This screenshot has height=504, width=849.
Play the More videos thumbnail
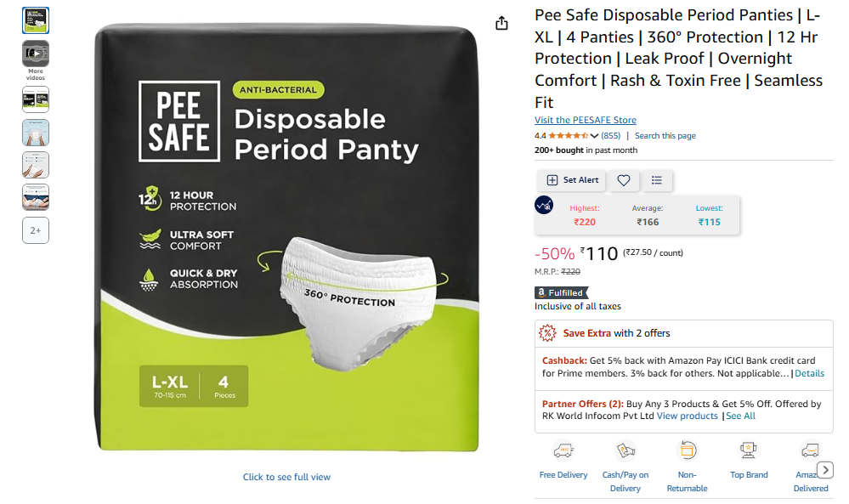[x=35, y=54]
